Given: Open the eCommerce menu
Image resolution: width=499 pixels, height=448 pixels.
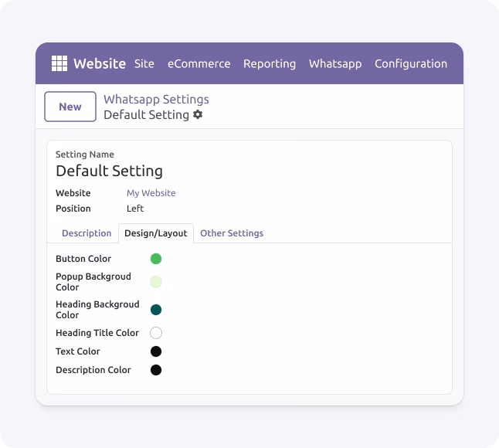Looking at the screenshot, I should (x=199, y=63).
